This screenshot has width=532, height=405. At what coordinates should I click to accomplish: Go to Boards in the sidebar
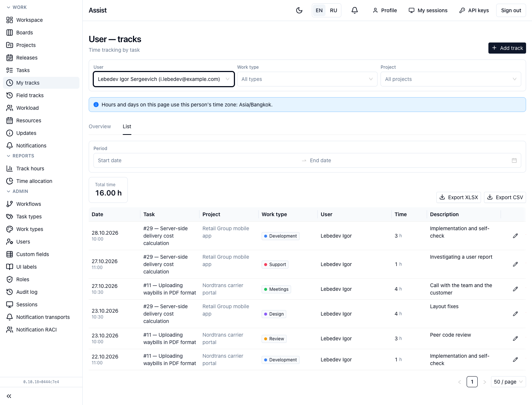pyautogui.click(x=41, y=33)
